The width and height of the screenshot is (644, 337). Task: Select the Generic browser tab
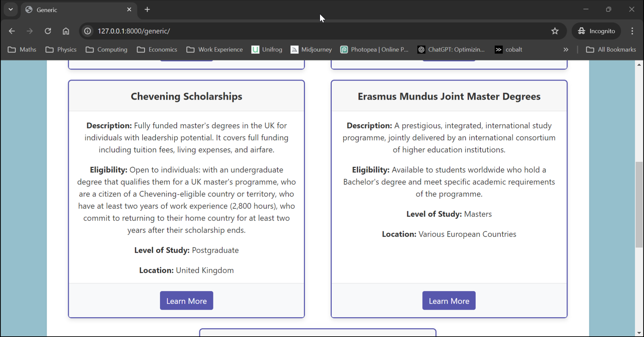[x=79, y=10]
